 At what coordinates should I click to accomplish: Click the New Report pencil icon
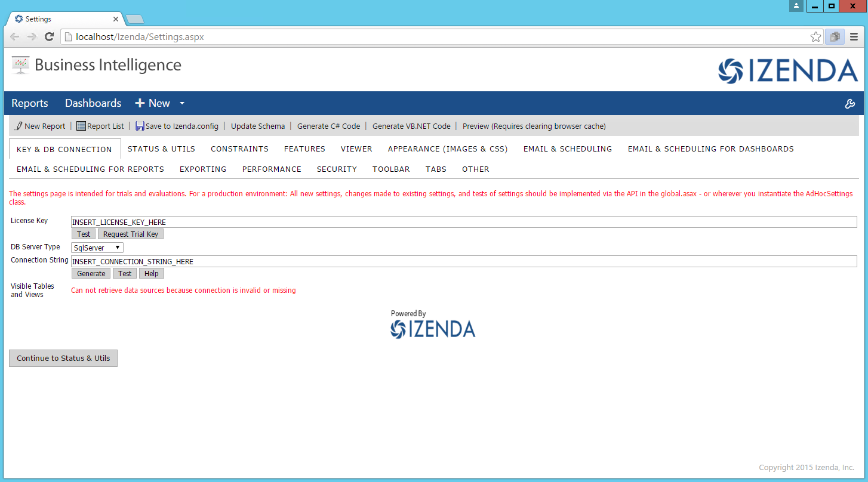click(x=18, y=126)
